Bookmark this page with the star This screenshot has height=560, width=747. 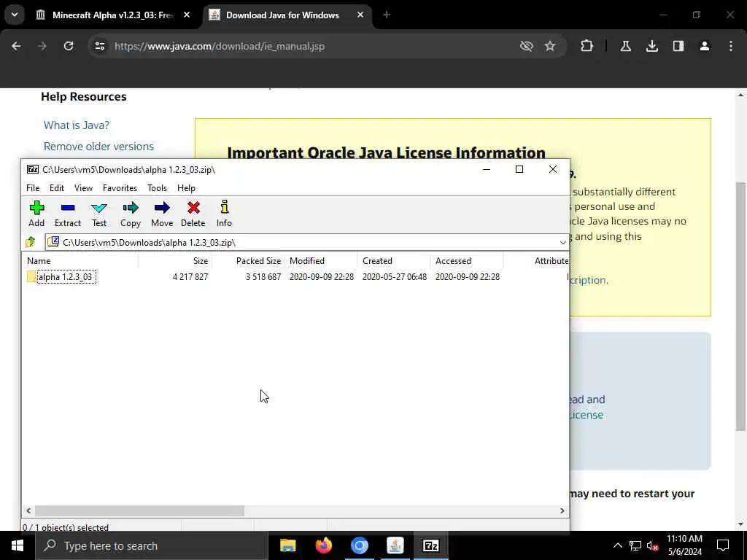(550, 46)
